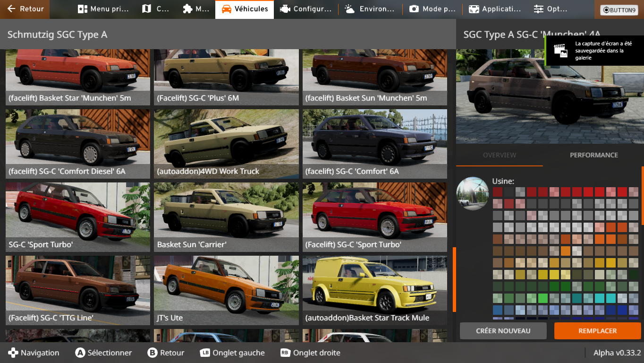This screenshot has width=644, height=363.
Task: Click the Alpha v0.33.2 version text
Action: point(617,353)
